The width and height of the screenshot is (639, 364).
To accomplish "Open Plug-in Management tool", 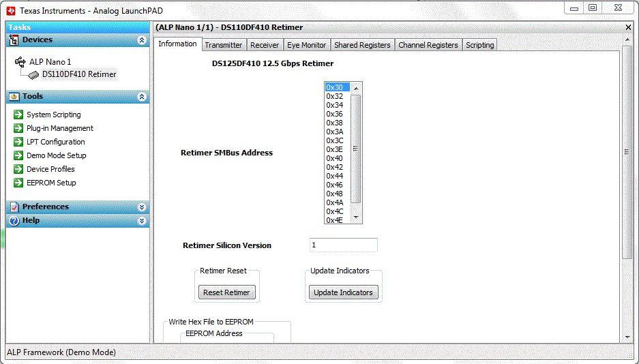I will (60, 128).
